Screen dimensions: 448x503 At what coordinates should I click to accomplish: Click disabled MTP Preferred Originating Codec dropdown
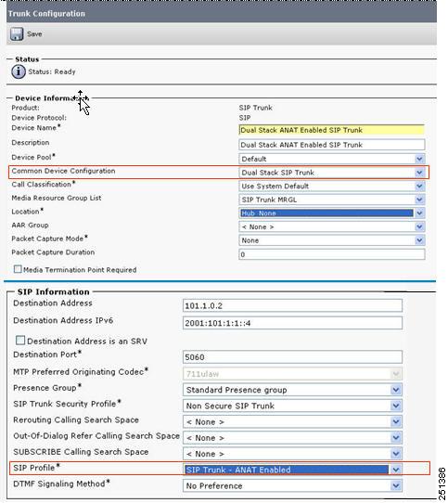click(292, 374)
